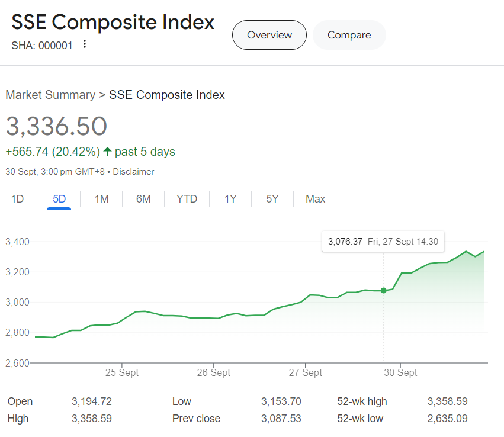Select the YTD range tab
This screenshot has width=504, height=437.
click(187, 199)
